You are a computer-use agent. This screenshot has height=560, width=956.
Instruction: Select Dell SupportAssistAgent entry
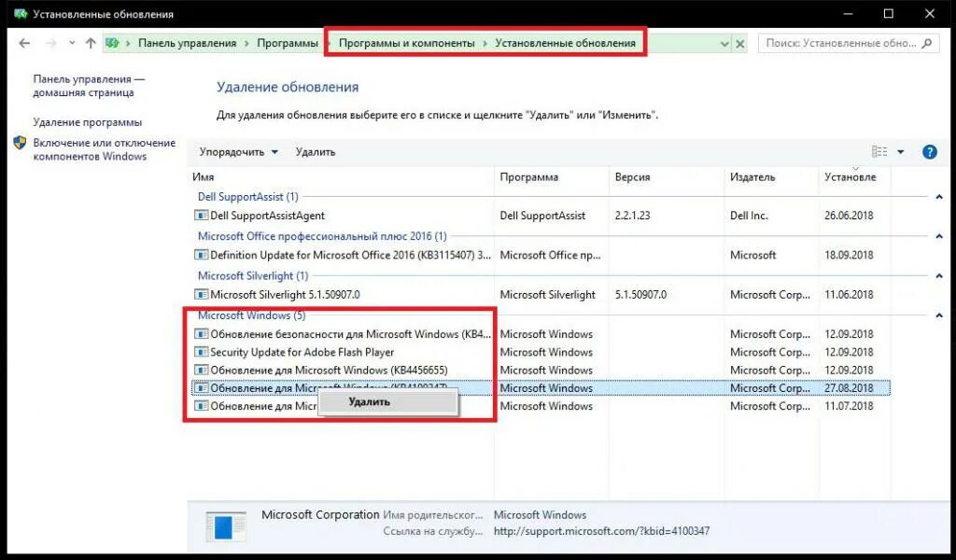267,216
